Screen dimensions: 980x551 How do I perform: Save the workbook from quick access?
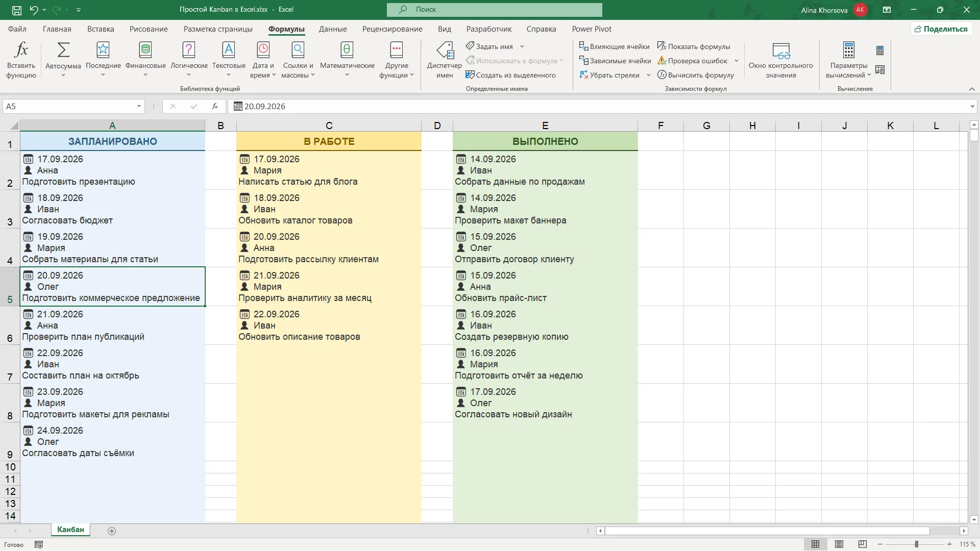16,10
